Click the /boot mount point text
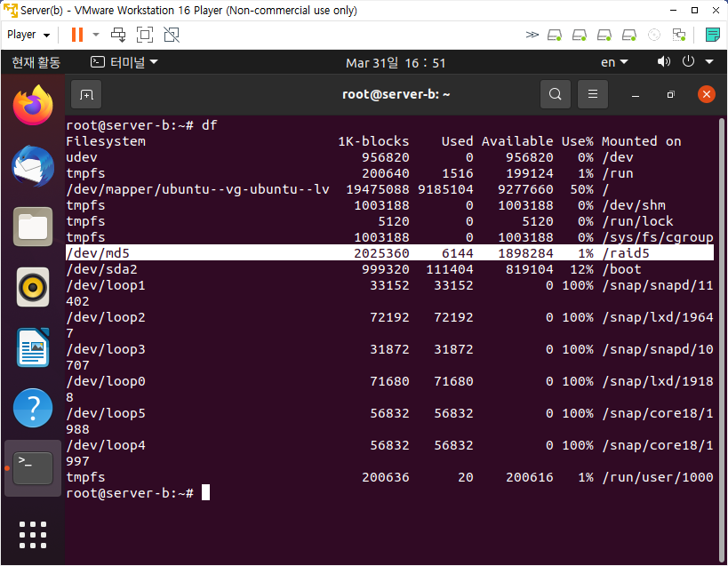Screen dimensions: 728x566 (x=621, y=269)
